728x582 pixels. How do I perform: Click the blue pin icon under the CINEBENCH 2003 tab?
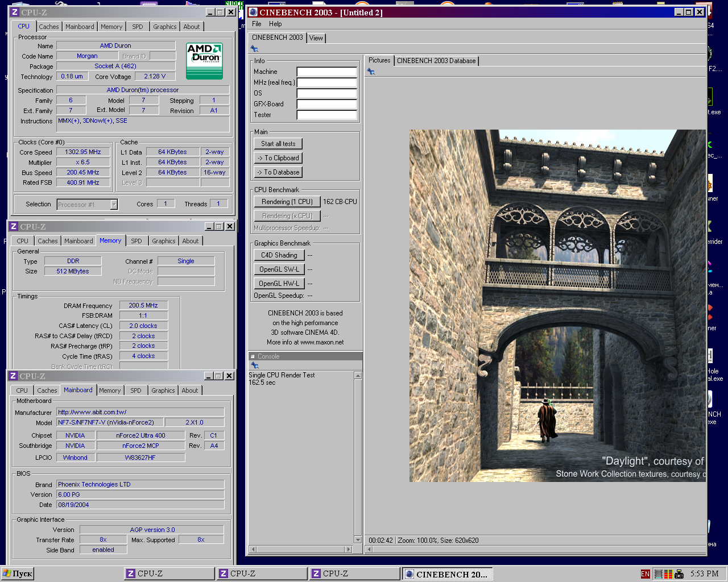(254, 49)
